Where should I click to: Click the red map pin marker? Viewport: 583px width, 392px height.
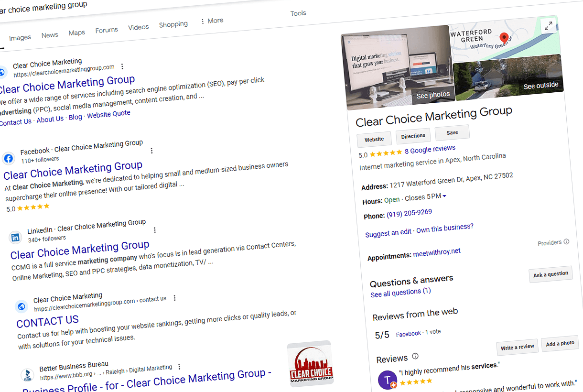tap(503, 38)
